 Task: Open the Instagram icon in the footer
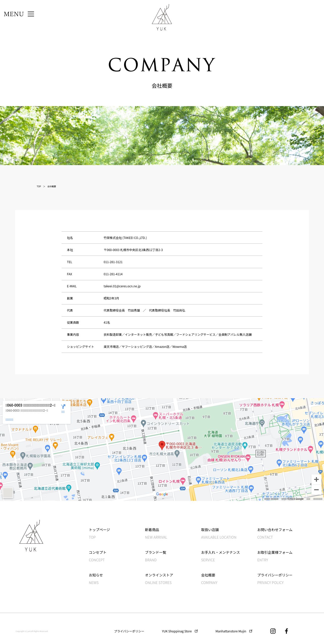(x=273, y=631)
